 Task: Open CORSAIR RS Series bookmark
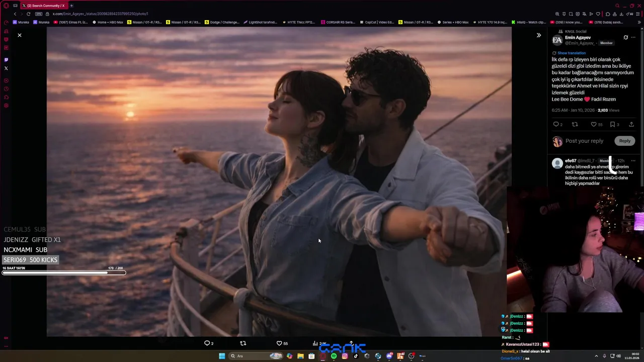338,22
